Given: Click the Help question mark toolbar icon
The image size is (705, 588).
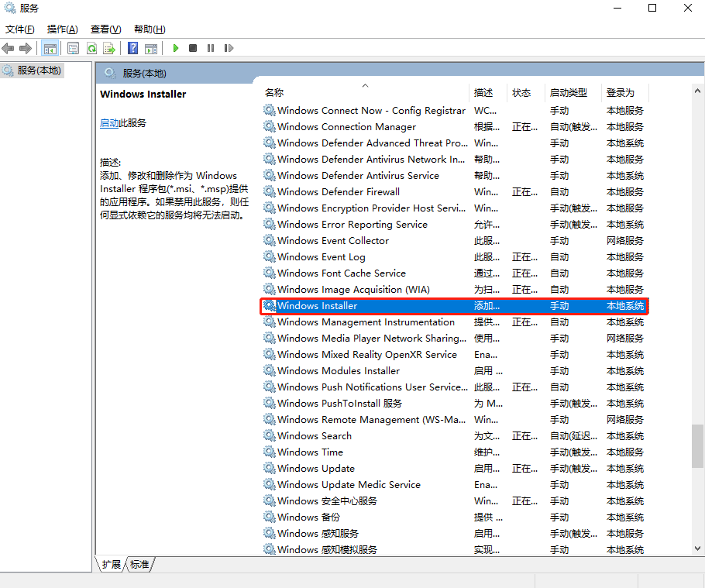Looking at the screenshot, I should (x=132, y=48).
